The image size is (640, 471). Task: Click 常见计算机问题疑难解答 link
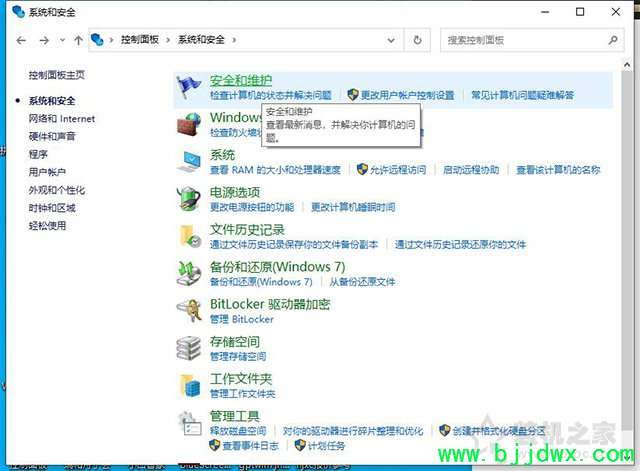tap(522, 95)
